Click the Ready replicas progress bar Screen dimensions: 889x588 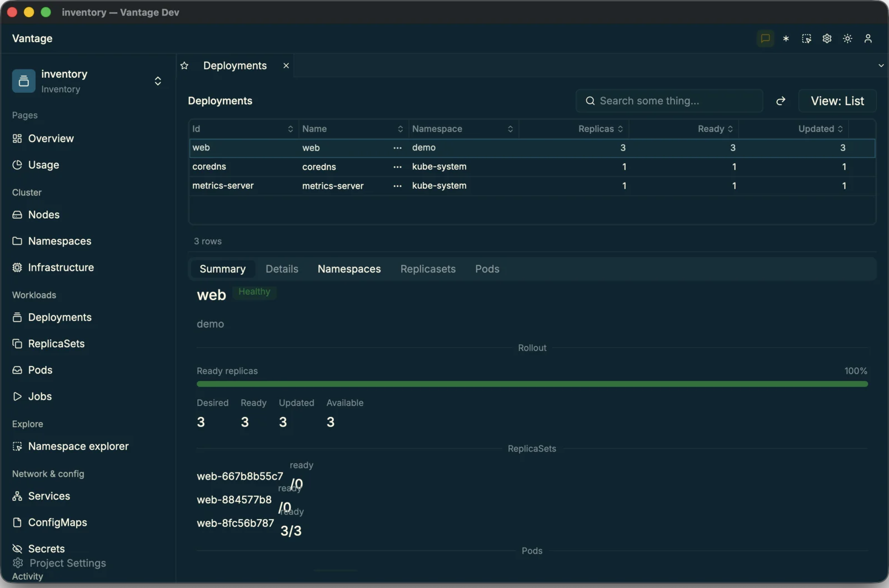point(532,384)
